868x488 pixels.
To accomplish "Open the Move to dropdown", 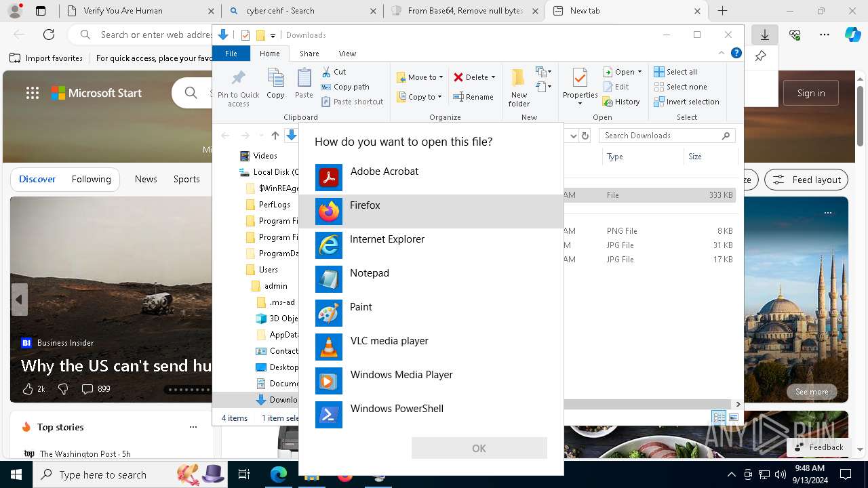I will pos(420,77).
